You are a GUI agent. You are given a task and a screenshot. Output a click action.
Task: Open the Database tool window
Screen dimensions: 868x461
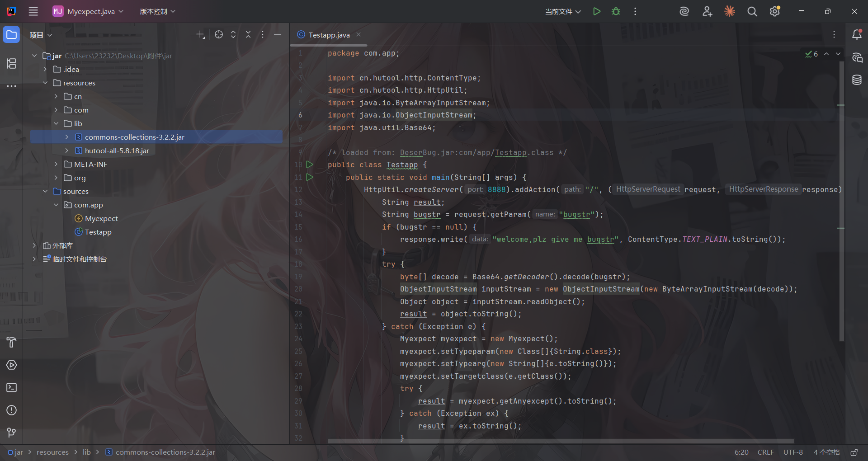point(857,80)
